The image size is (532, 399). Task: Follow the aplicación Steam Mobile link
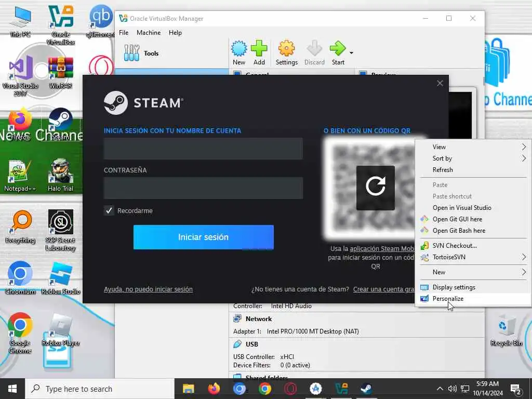pyautogui.click(x=382, y=249)
